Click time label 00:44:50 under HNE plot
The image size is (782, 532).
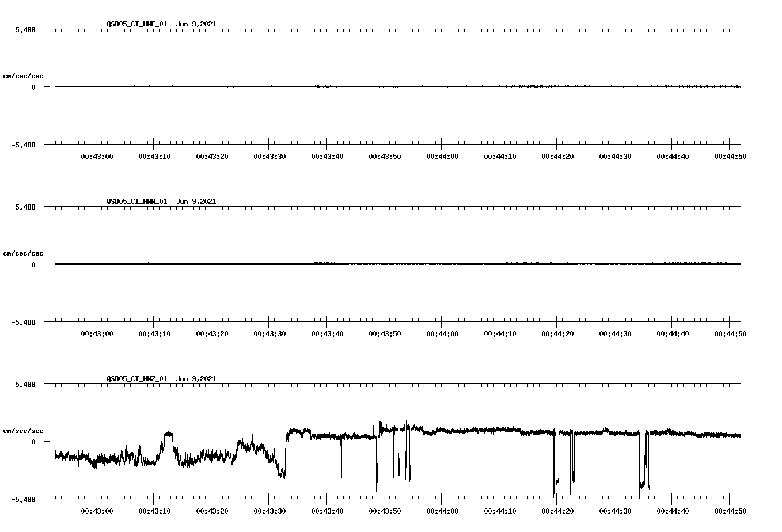coord(730,156)
